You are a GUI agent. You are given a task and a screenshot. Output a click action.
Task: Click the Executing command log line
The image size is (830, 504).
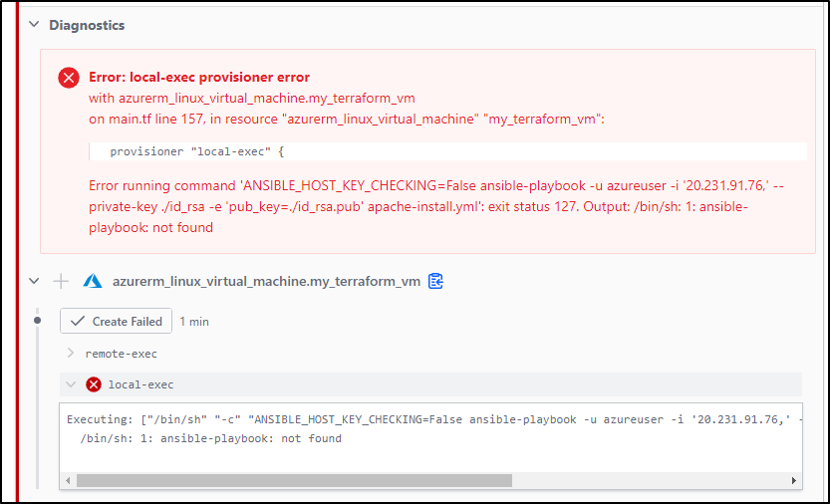coord(432,419)
